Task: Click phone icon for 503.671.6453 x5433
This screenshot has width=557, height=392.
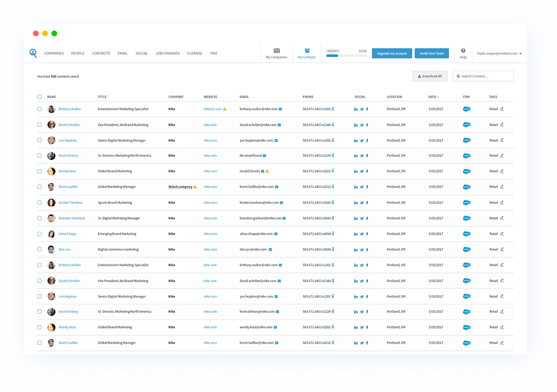Action: pyautogui.click(x=333, y=202)
